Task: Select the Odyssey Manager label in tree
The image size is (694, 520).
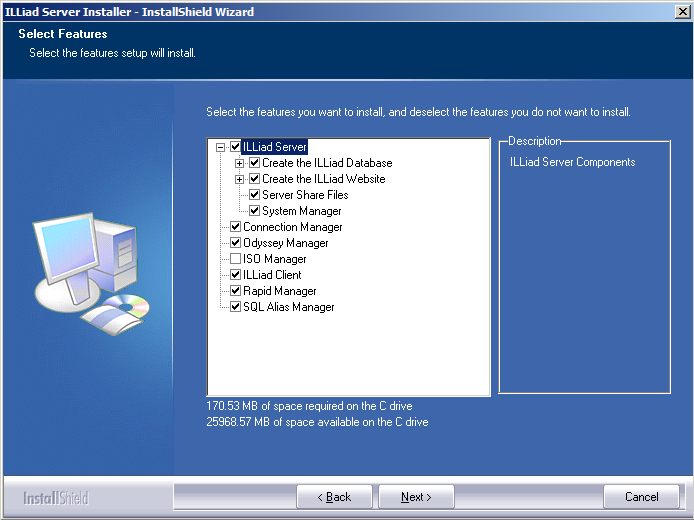Action: pos(286,243)
